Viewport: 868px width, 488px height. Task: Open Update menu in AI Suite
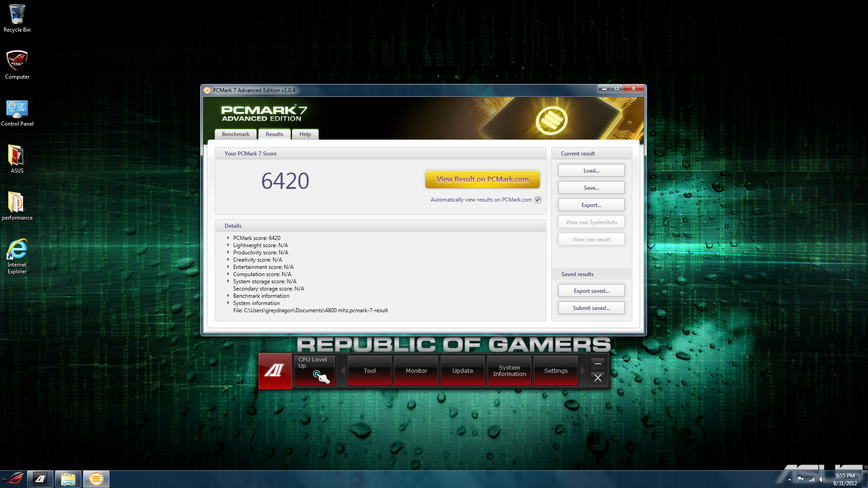point(462,371)
